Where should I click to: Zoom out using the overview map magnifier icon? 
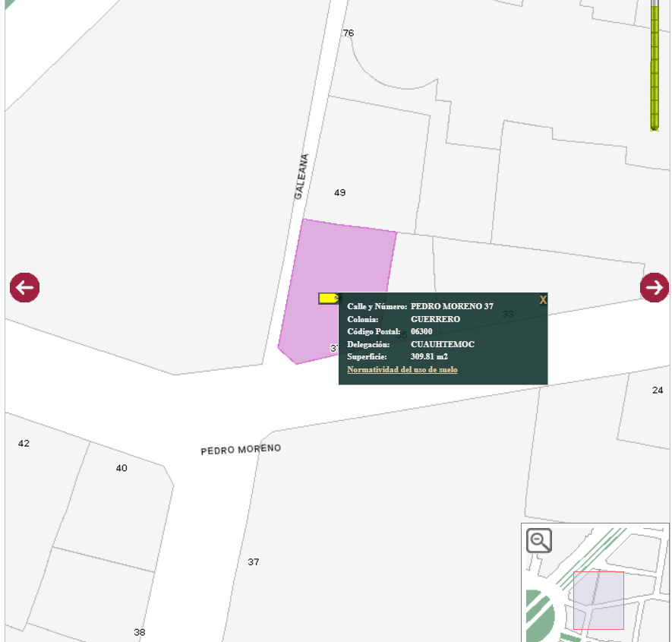538,540
